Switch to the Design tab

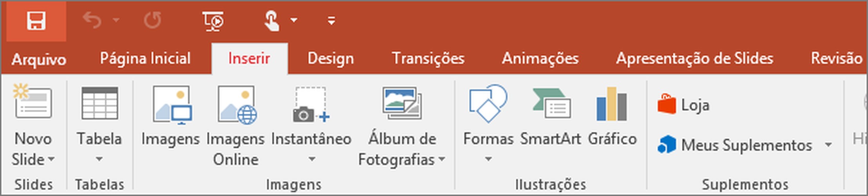click(x=330, y=58)
